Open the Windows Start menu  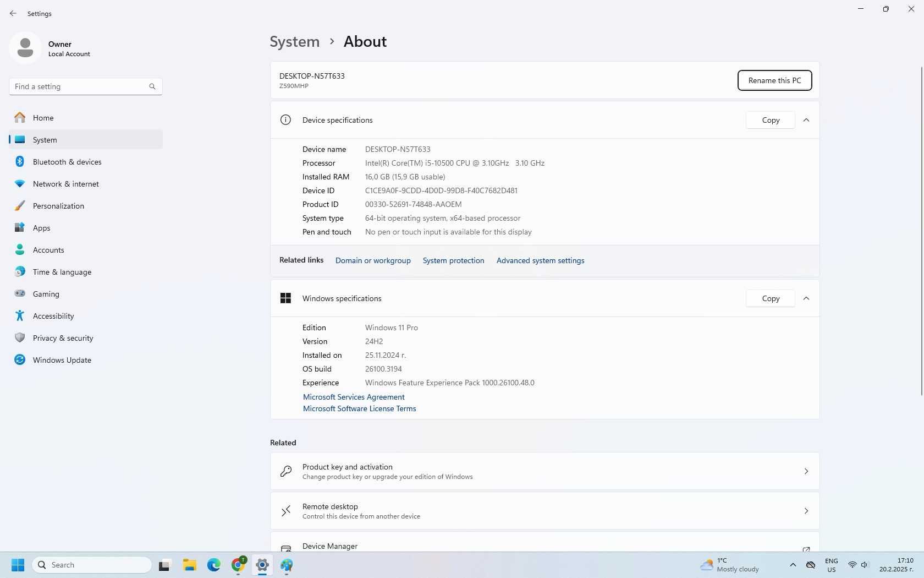point(18,565)
